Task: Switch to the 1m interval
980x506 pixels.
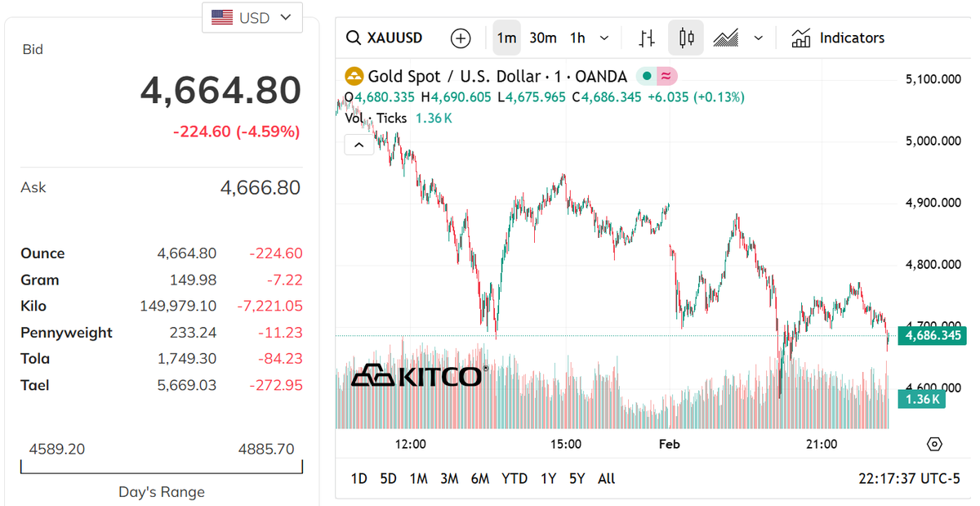Action: (x=506, y=38)
